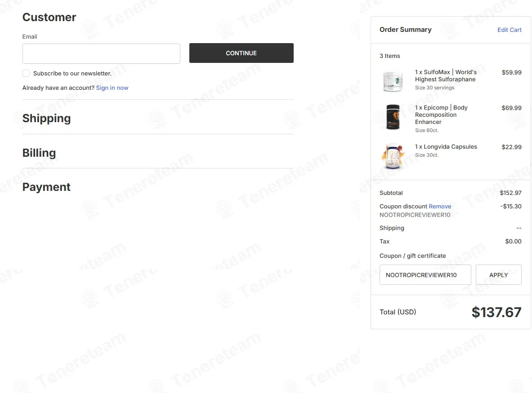Click the APPLY coupon button
Screen dimensions: 532x393
[x=498, y=275]
